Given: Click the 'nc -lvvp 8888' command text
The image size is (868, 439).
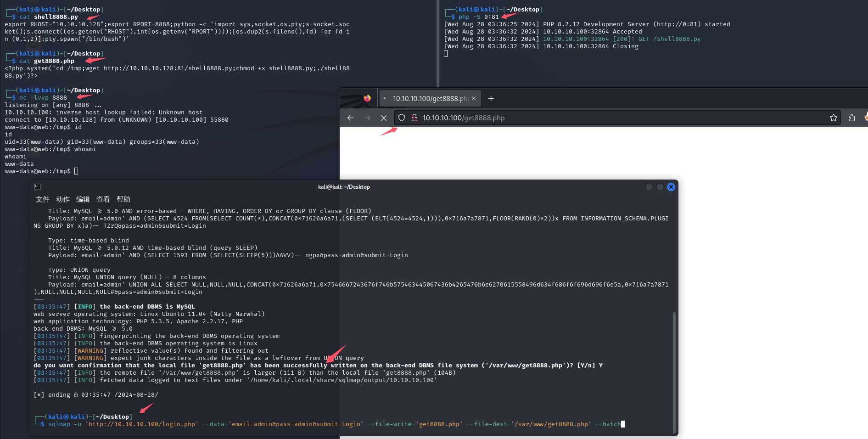Looking at the screenshot, I should click(43, 98).
